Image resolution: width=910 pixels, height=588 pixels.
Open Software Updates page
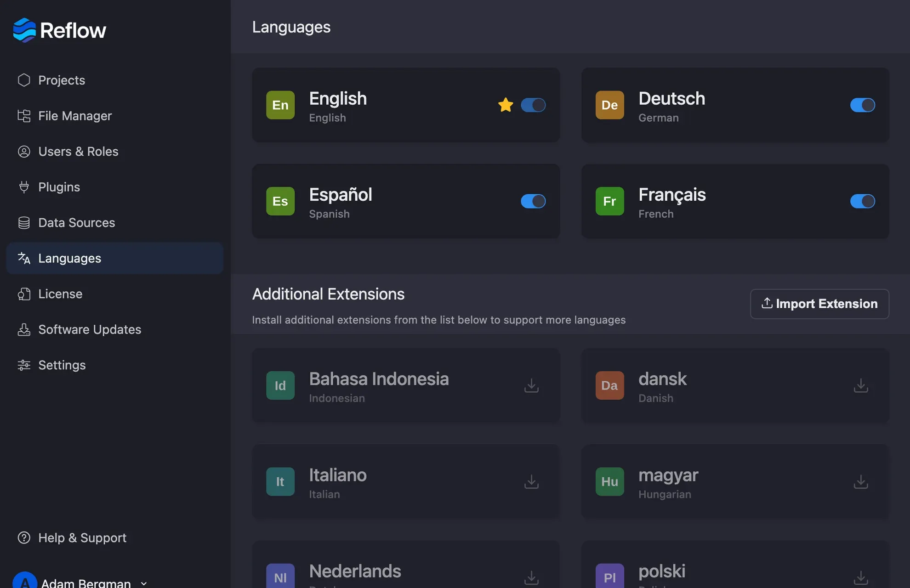[x=114, y=329]
